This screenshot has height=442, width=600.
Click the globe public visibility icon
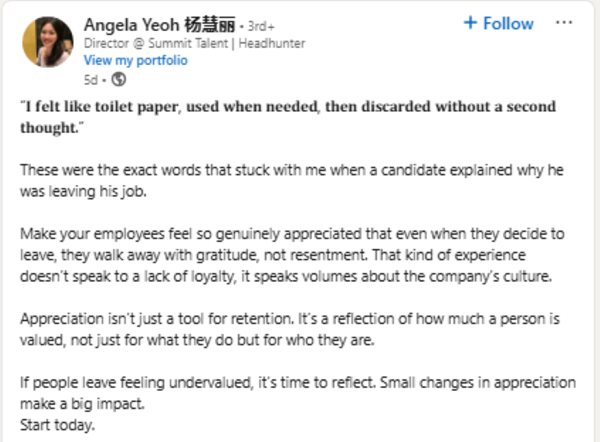pos(118,77)
